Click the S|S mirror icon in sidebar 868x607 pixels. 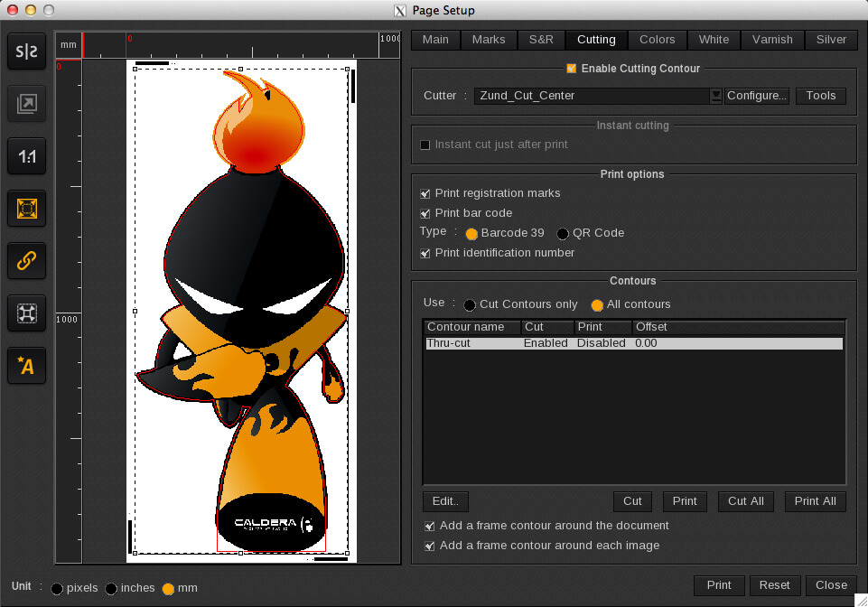click(x=26, y=51)
